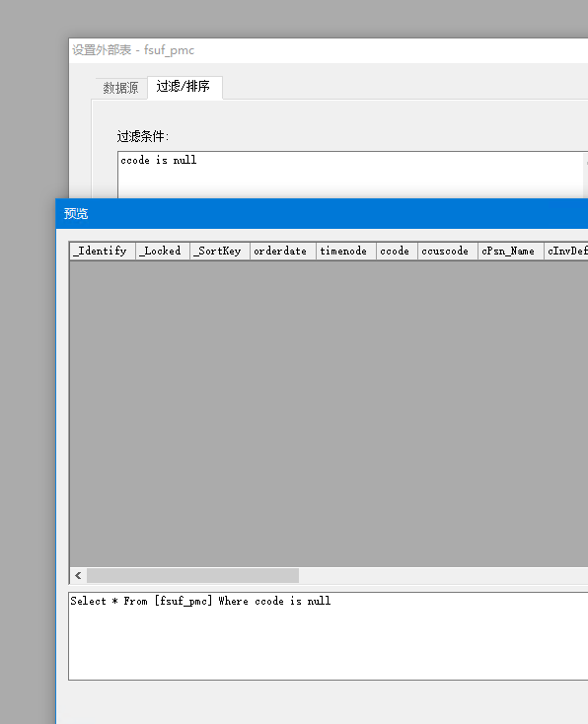The image size is (588, 724).
Task: Click the horizontal scrollbar thumb in the preview grid
Action: pos(192,575)
